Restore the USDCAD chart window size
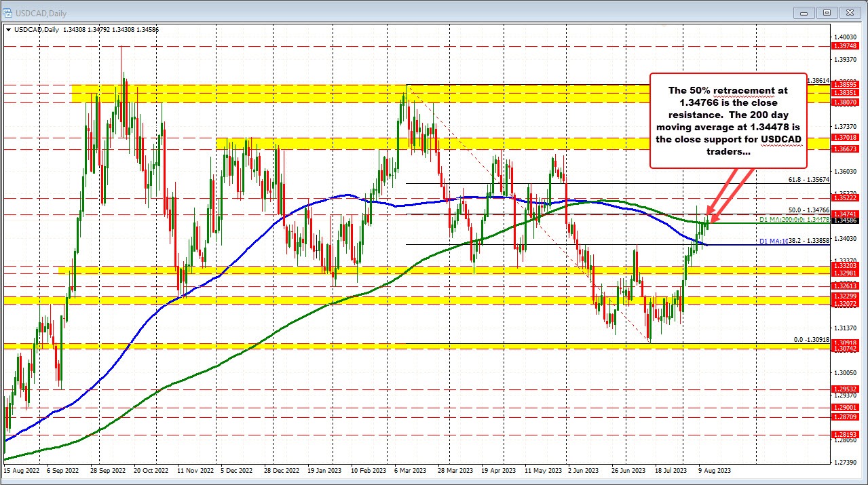Image resolution: width=868 pixels, height=485 pixels. click(x=827, y=12)
